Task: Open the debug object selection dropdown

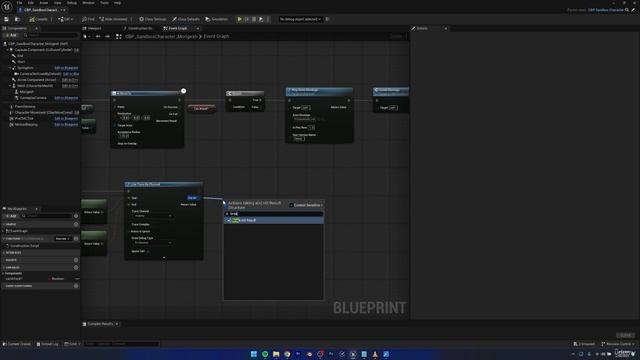Action: coord(300,19)
